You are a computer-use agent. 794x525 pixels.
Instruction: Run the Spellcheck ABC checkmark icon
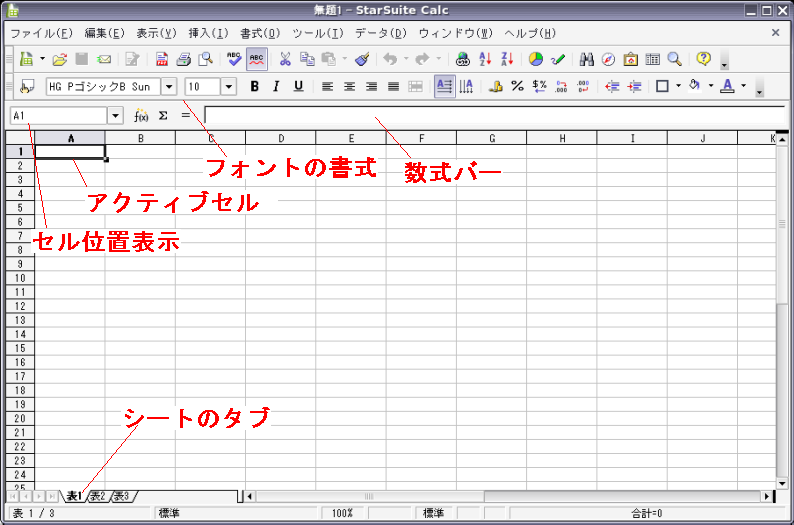point(234,59)
